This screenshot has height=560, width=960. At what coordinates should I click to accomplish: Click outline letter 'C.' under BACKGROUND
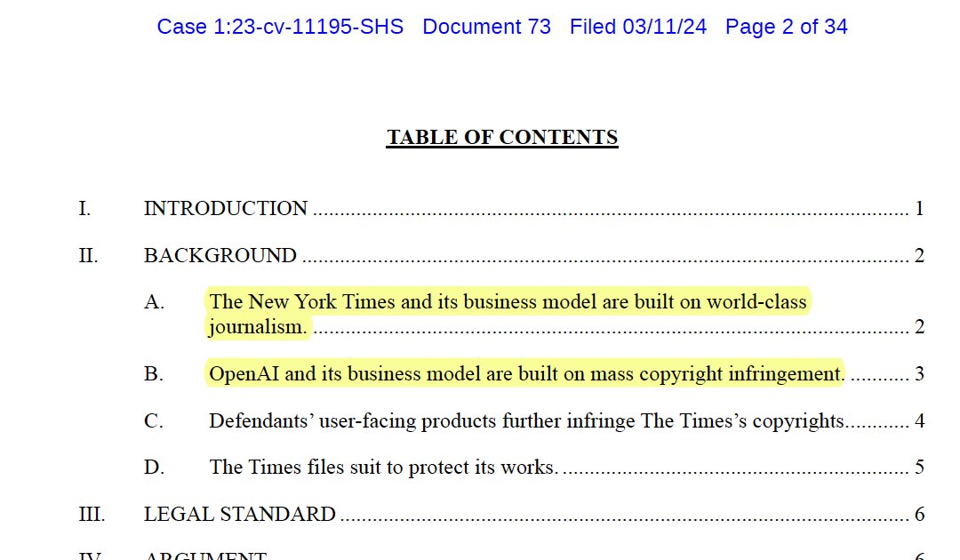[x=154, y=421]
